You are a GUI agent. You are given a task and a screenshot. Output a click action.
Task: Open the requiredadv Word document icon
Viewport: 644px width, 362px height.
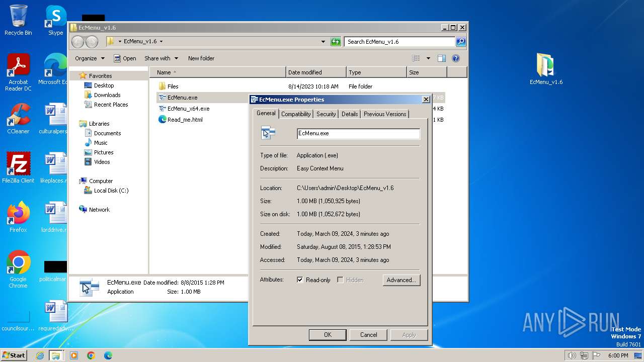click(55, 315)
